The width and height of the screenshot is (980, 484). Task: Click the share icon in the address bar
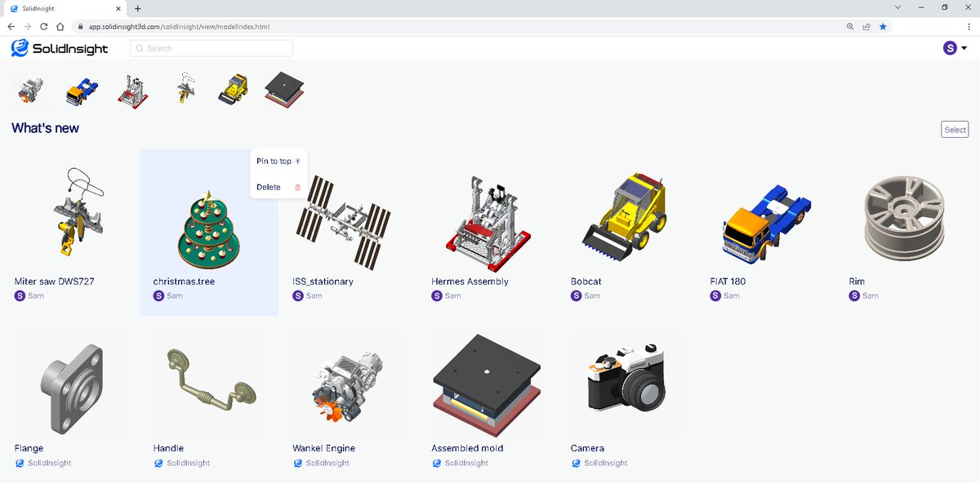pyautogui.click(x=866, y=25)
